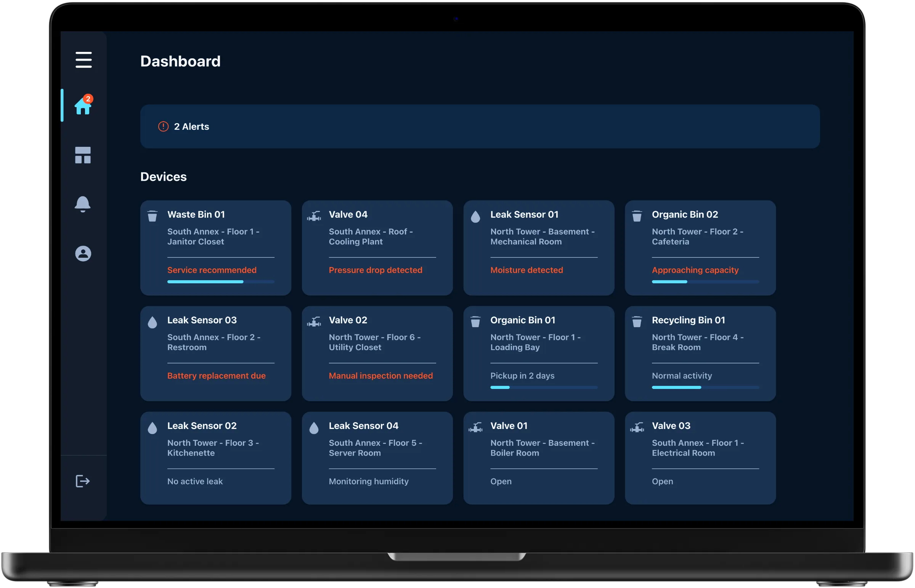
Task: Click the 'Approaching capacity' status
Action: [695, 270]
